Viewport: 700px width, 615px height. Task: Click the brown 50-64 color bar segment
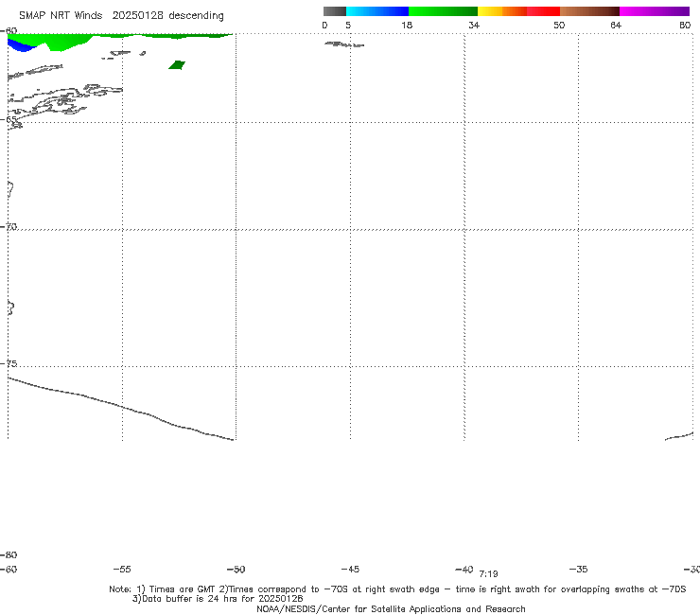(589, 11)
